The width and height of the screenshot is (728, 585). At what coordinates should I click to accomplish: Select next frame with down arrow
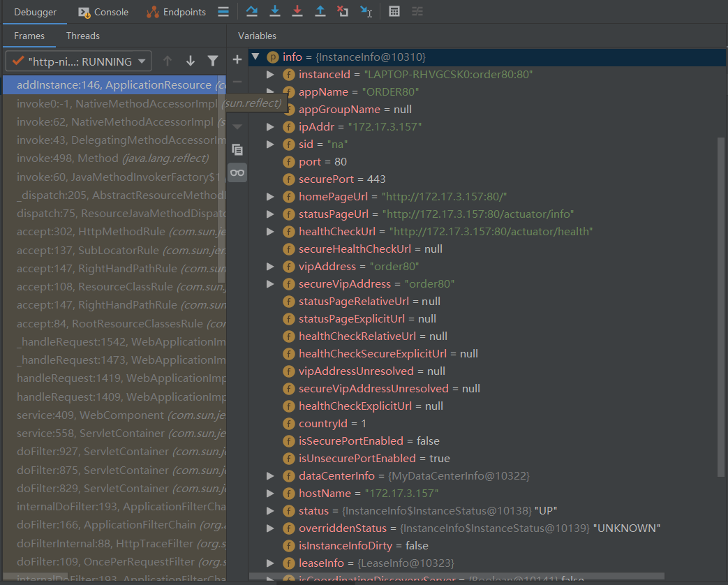coord(191,61)
